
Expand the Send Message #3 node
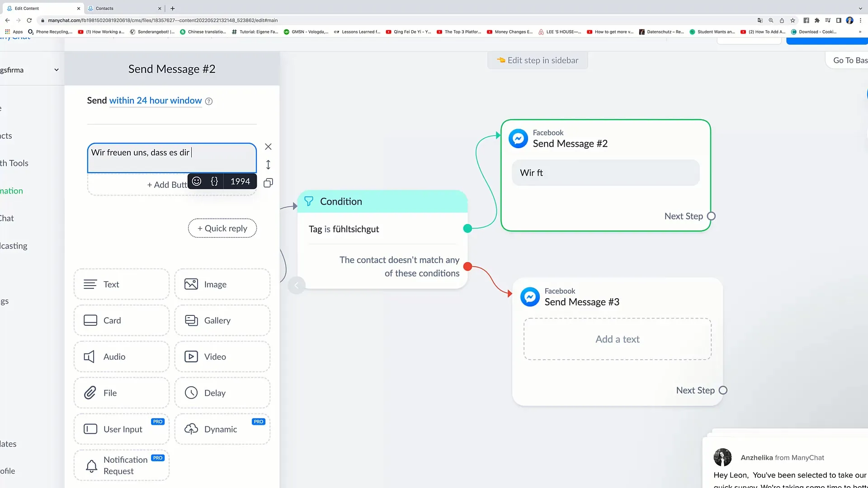pos(582,301)
